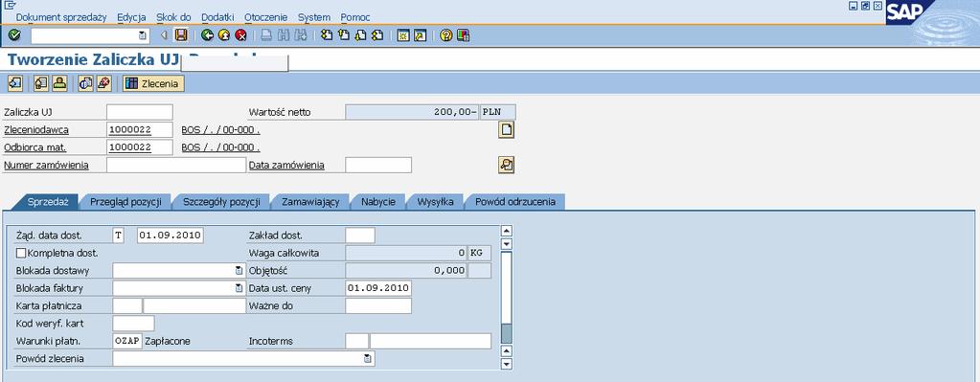Switch to the Przegląd pozycji tab
Image resolution: width=980 pixels, height=382 pixels.
[x=125, y=202]
